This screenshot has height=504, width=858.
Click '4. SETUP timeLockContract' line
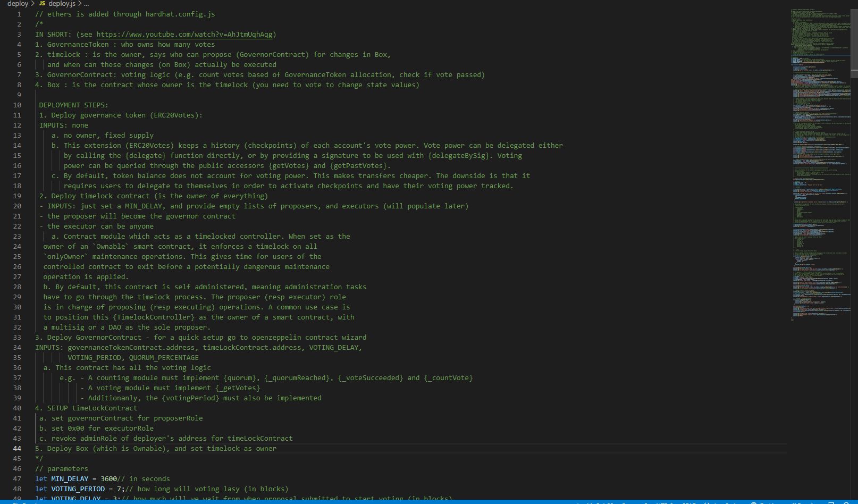[86, 408]
